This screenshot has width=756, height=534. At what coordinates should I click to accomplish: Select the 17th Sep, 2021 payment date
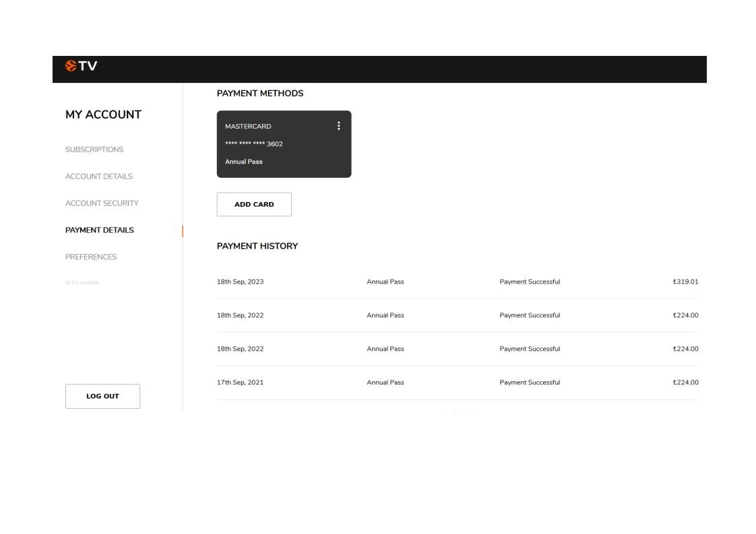pos(240,382)
